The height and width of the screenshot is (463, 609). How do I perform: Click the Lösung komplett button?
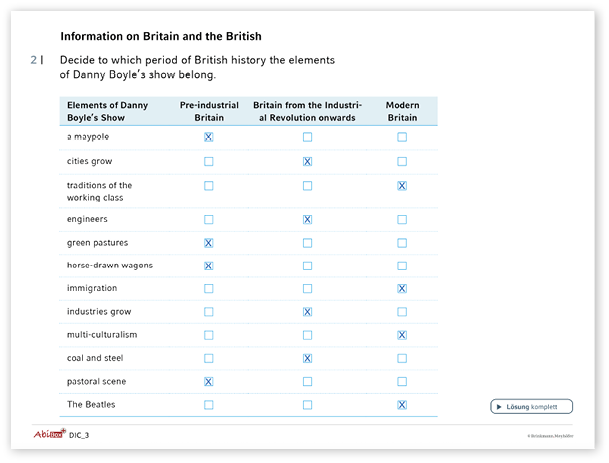(531, 407)
